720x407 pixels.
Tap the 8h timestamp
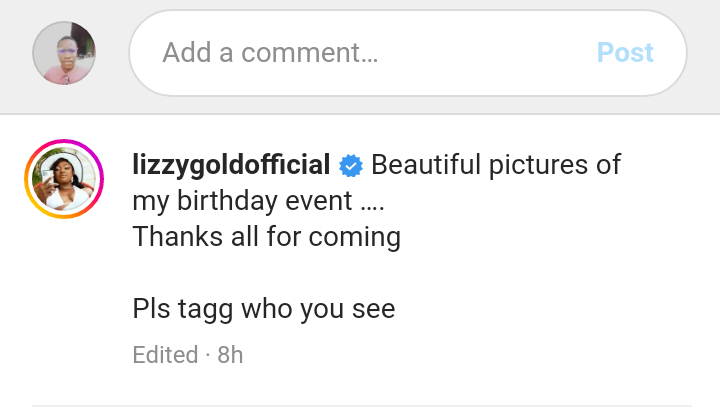click(x=230, y=354)
